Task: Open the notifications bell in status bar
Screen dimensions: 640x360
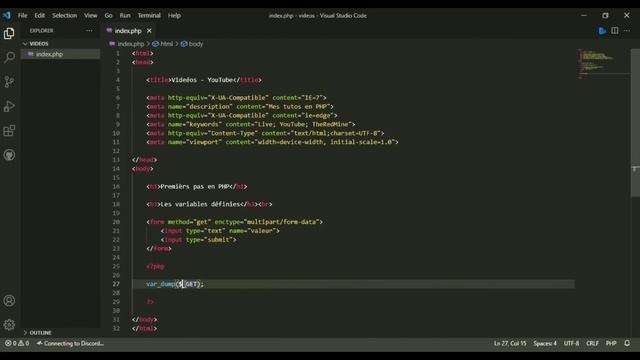Action: (x=627, y=343)
